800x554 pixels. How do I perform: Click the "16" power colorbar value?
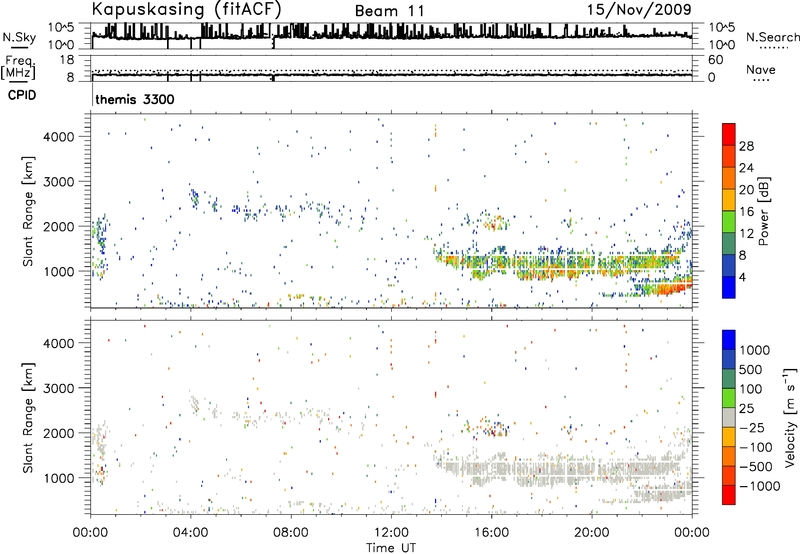coord(746,212)
